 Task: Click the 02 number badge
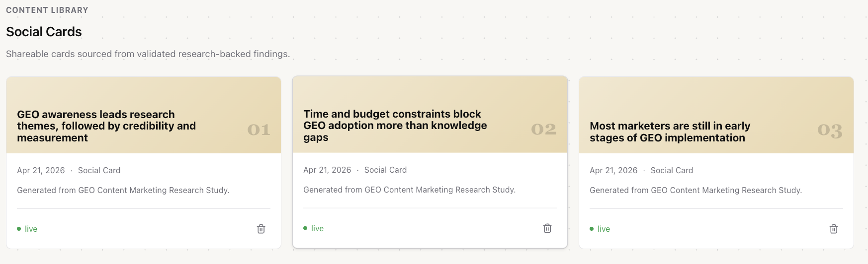(x=543, y=130)
